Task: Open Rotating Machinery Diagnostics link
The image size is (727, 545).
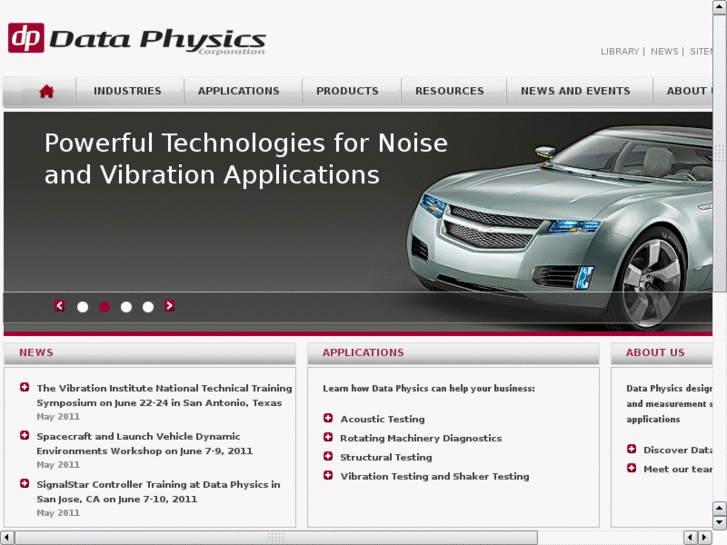Action: 421,438
